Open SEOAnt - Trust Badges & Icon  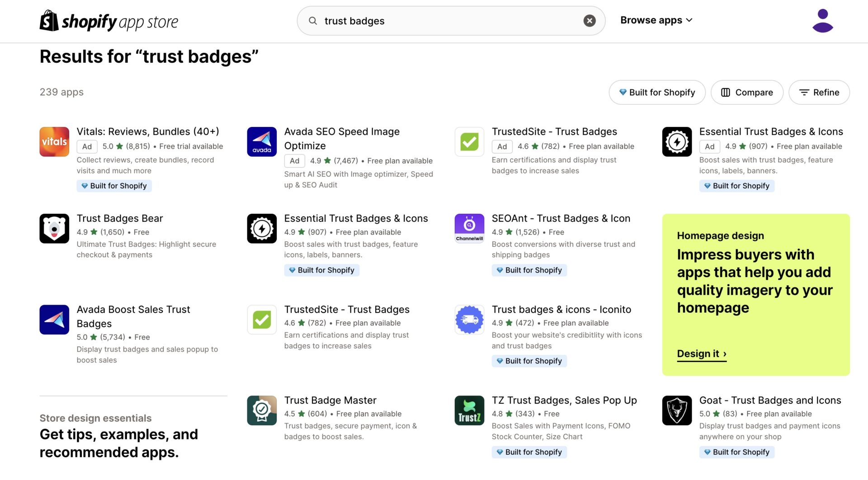[561, 218]
